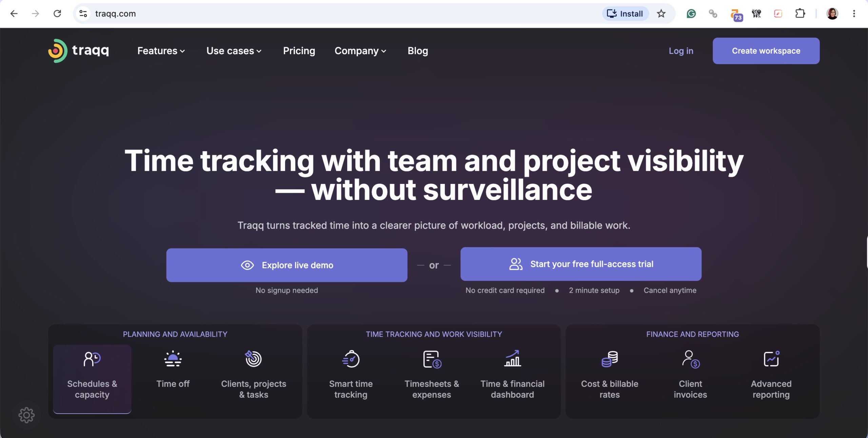Open the extension with the 73 badge
Screen dimensions: 868x438
[736, 15]
